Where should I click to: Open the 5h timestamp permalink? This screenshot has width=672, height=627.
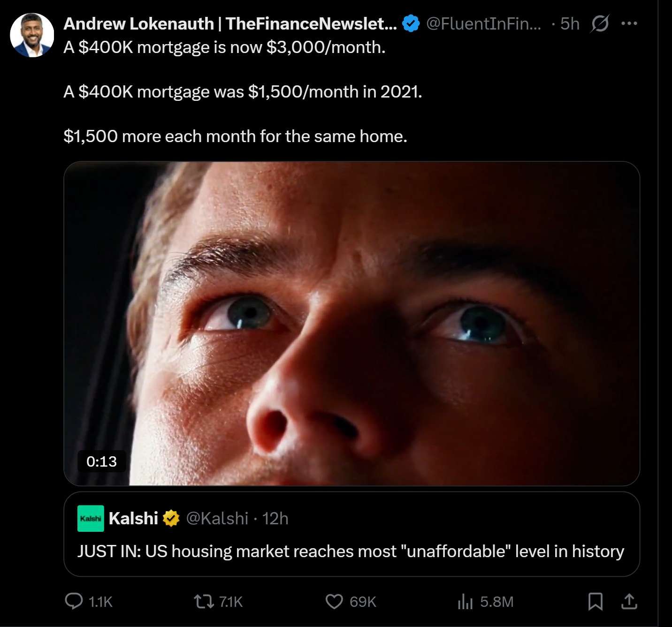pyautogui.click(x=570, y=23)
